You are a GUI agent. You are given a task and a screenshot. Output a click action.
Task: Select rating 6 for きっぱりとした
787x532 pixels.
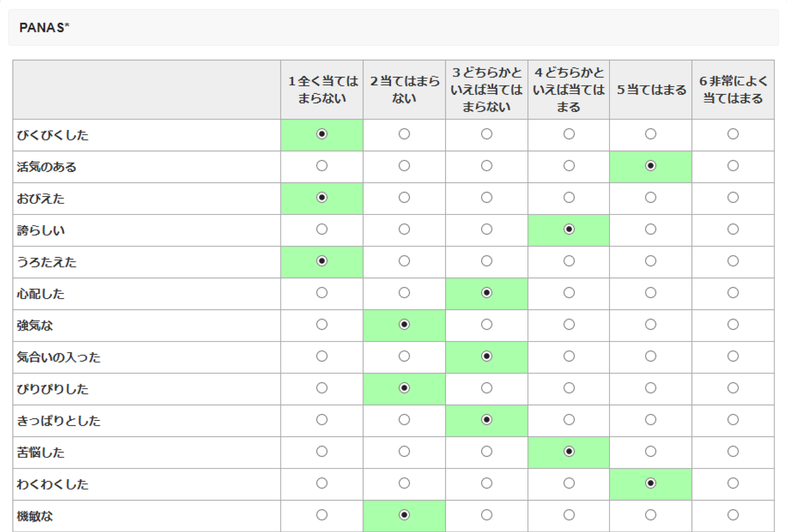pyautogui.click(x=733, y=420)
